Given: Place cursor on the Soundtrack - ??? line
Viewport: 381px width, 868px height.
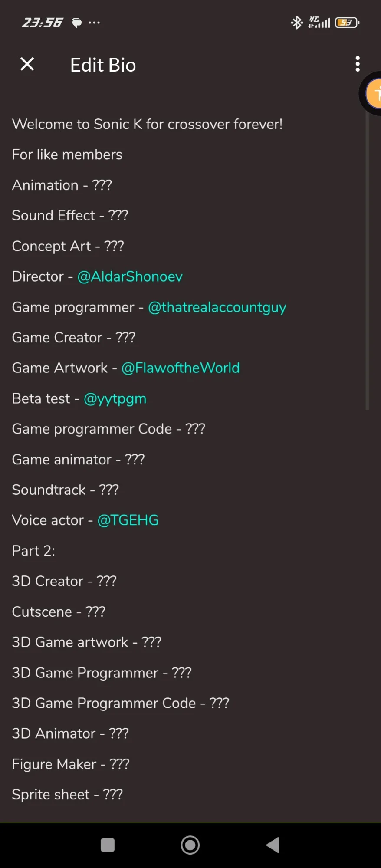Looking at the screenshot, I should tap(65, 490).
